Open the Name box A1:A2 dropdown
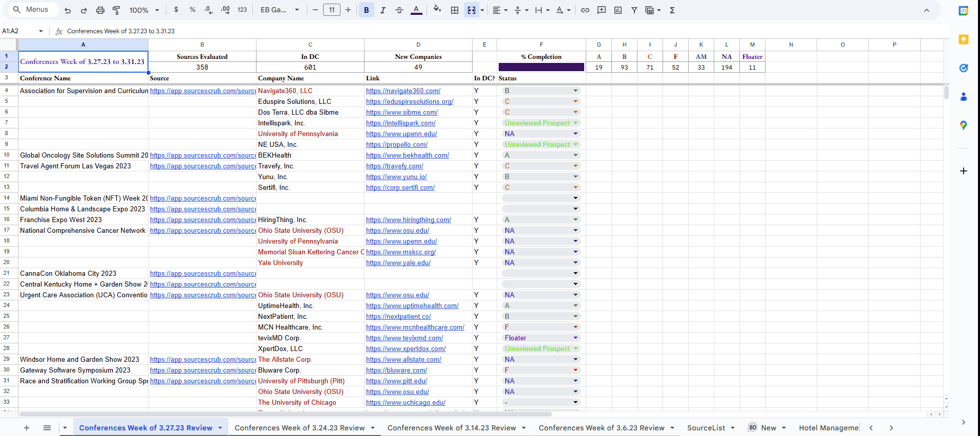This screenshot has width=980, height=436. coord(41,31)
